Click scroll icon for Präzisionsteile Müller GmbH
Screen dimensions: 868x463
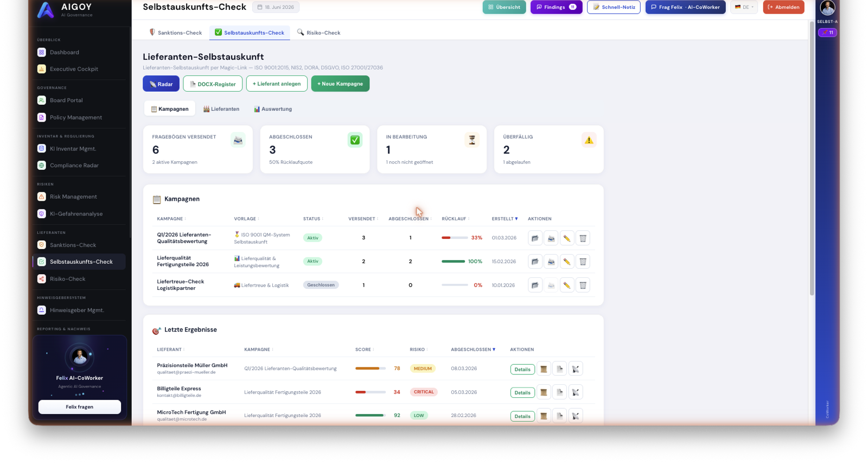click(x=544, y=369)
